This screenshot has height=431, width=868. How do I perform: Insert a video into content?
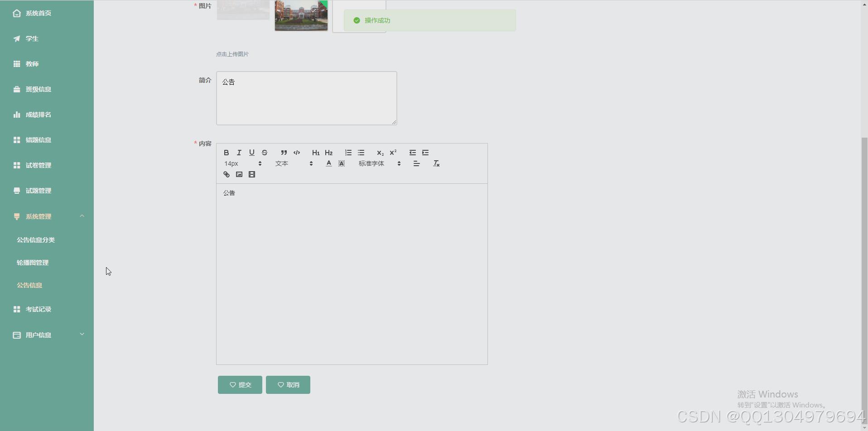252,174
